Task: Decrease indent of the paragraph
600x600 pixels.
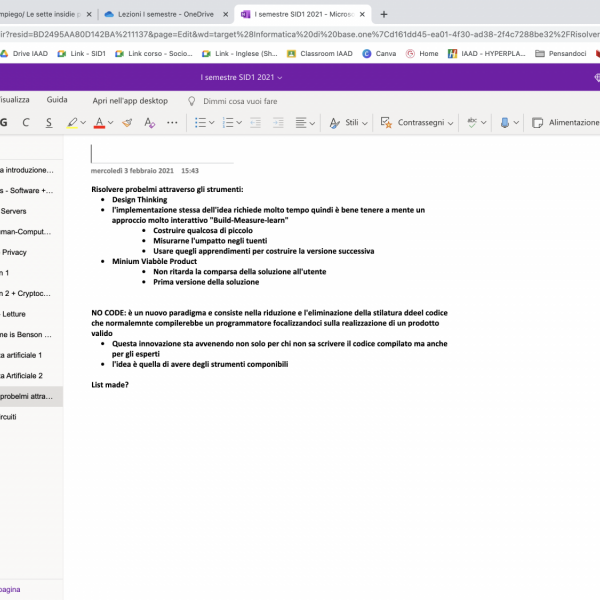Action: coord(255,122)
